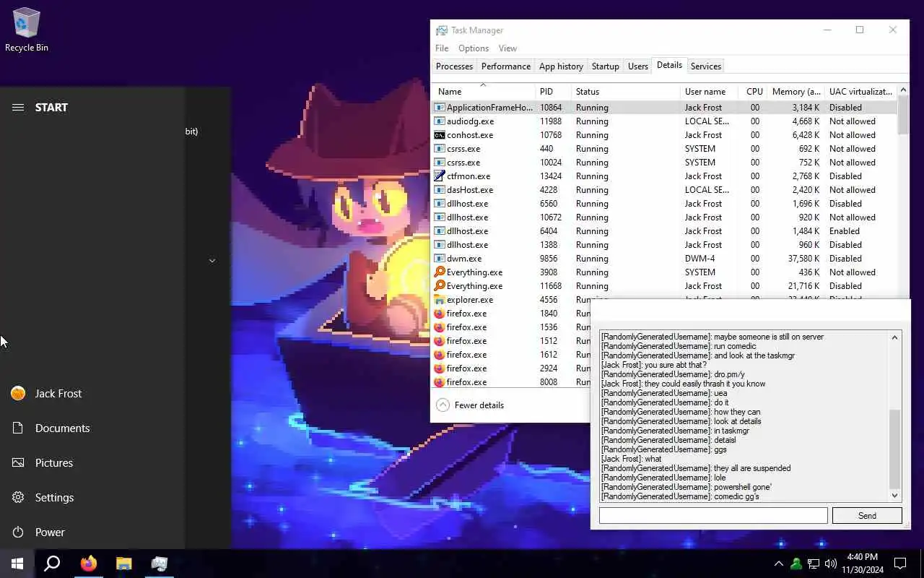Click dllhost.exe row with PID 6404
Image resolution: width=924 pixels, height=578 pixels.
tap(664, 231)
